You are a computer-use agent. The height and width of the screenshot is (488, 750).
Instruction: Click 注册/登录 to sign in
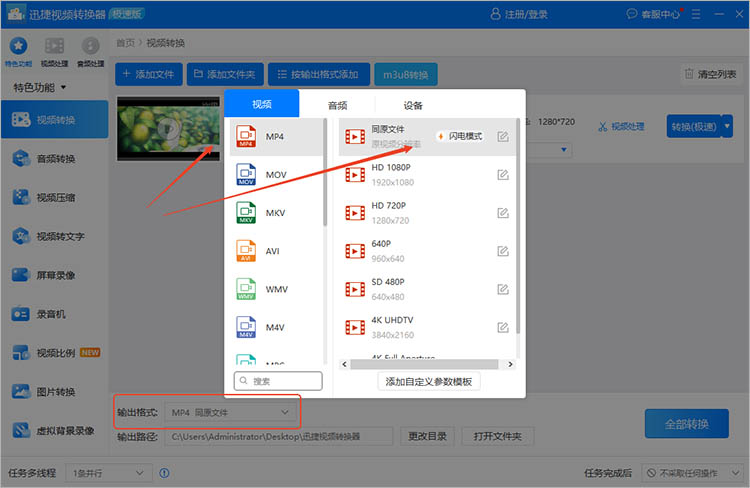coord(519,14)
